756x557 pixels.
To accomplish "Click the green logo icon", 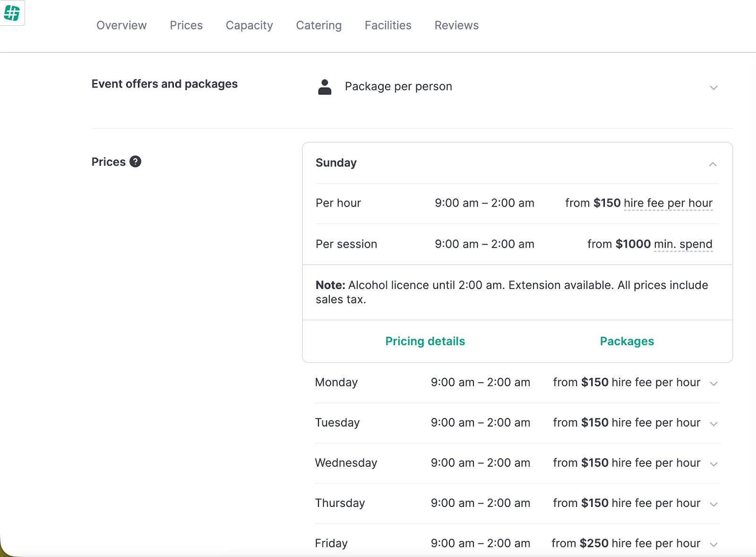I will pos(12,13).
